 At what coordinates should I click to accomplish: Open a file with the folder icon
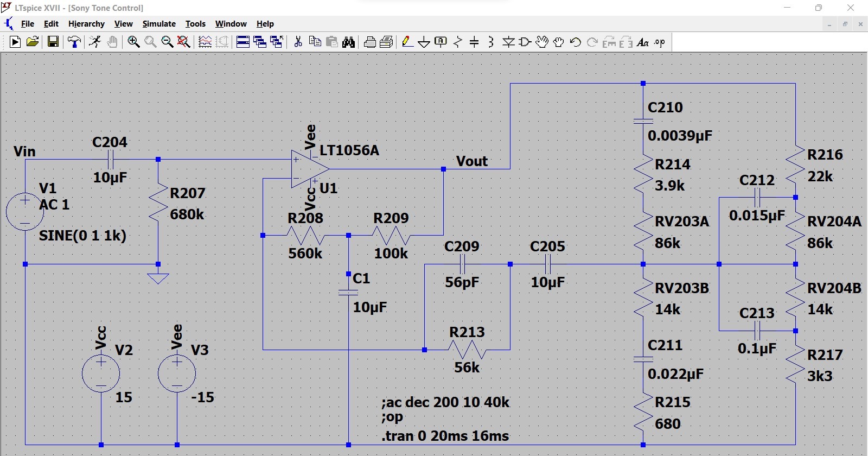[33, 42]
